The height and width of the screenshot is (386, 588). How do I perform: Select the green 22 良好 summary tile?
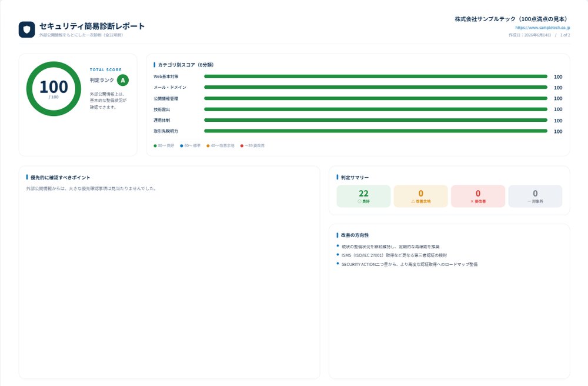click(x=363, y=196)
